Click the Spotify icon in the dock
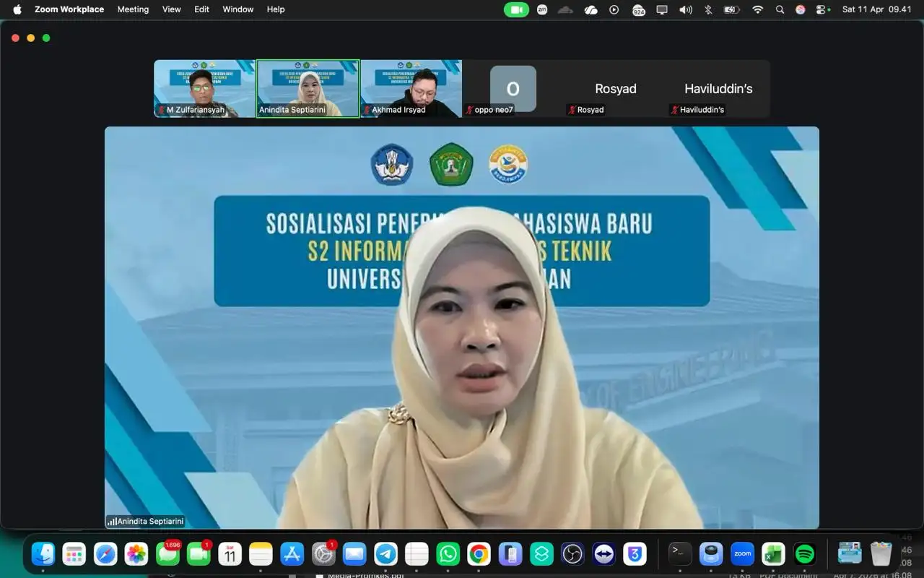This screenshot has width=924, height=578. tap(804, 554)
